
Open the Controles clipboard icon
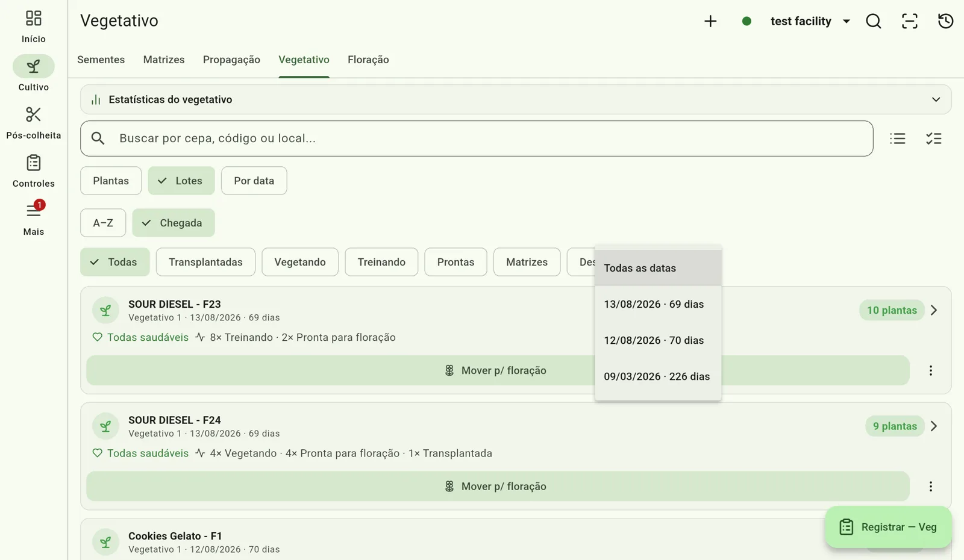coord(33,163)
